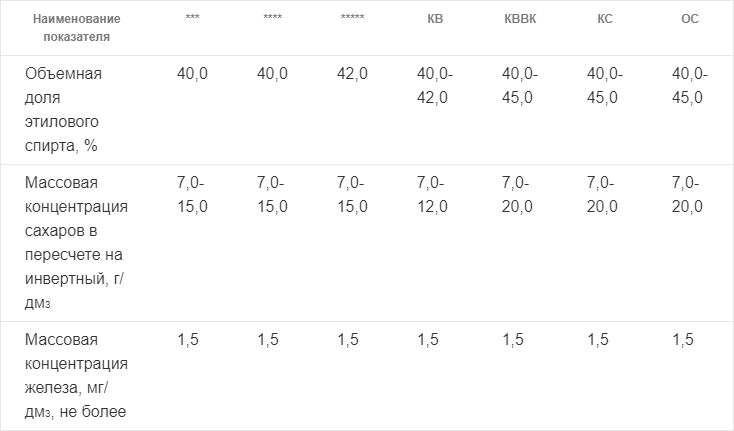The width and height of the screenshot is (734, 431).
Task: Click the 7,0-15,0 sugar value under ***
Action: pyautogui.click(x=192, y=194)
